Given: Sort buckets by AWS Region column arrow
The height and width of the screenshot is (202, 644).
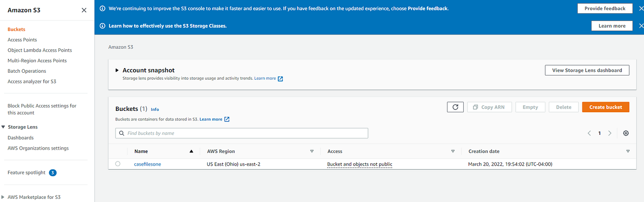Looking at the screenshot, I should click(x=312, y=151).
